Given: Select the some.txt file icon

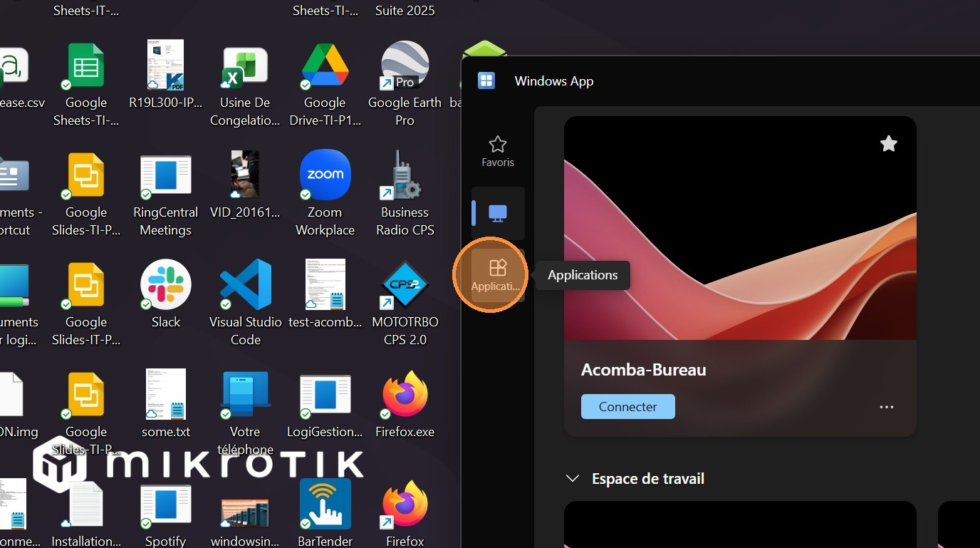Looking at the screenshot, I should coord(165,403).
